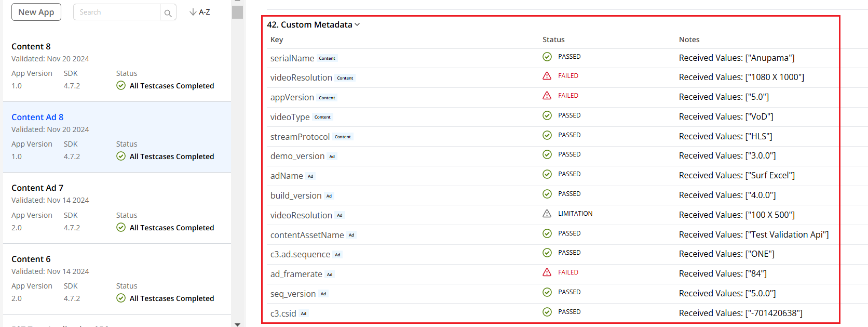Click the Ad tag beside adName
Viewport: 868px width, 327px height.
310,176
